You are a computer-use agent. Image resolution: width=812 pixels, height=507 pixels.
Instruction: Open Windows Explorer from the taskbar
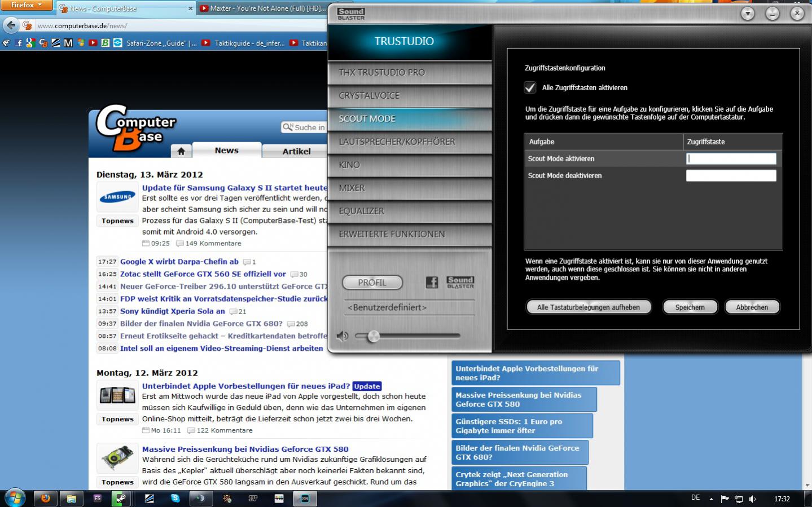[72, 498]
